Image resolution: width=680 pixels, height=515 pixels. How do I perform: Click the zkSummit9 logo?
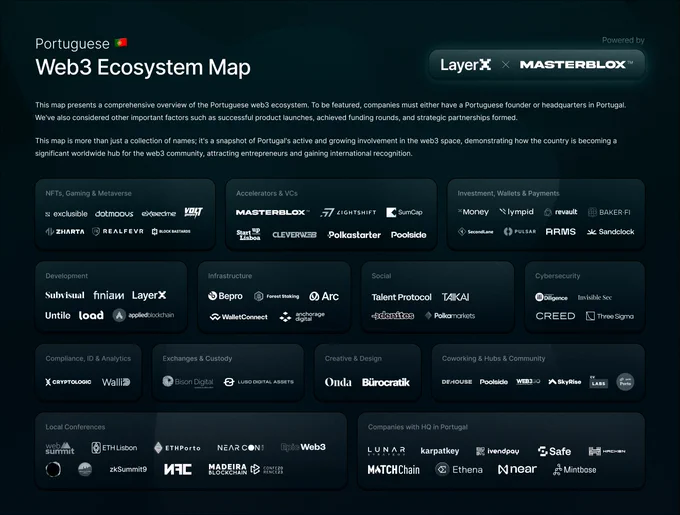128,469
